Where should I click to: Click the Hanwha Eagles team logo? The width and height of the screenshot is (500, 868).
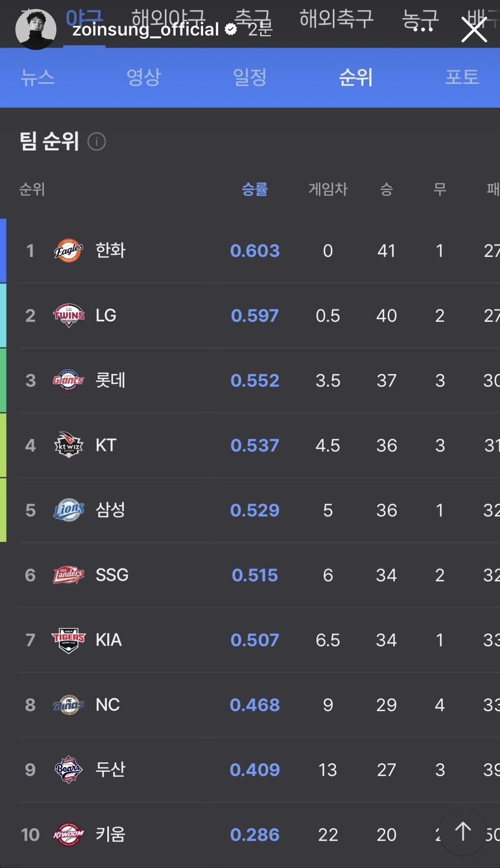pos(68,250)
